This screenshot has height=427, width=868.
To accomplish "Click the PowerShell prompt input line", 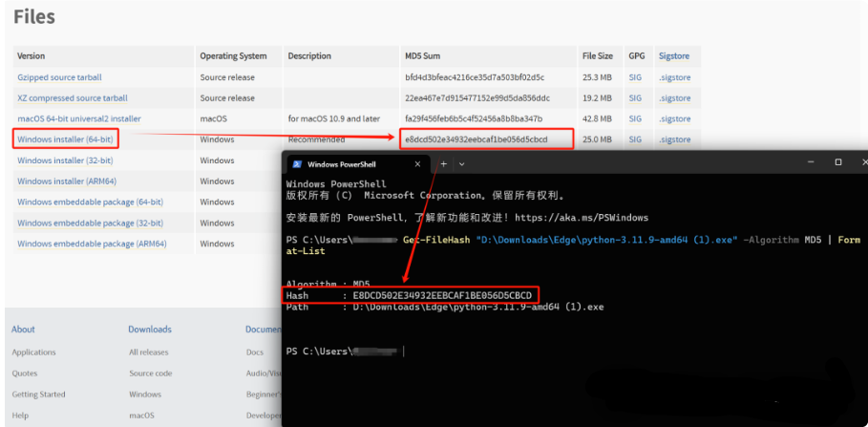I will pyautogui.click(x=346, y=352).
